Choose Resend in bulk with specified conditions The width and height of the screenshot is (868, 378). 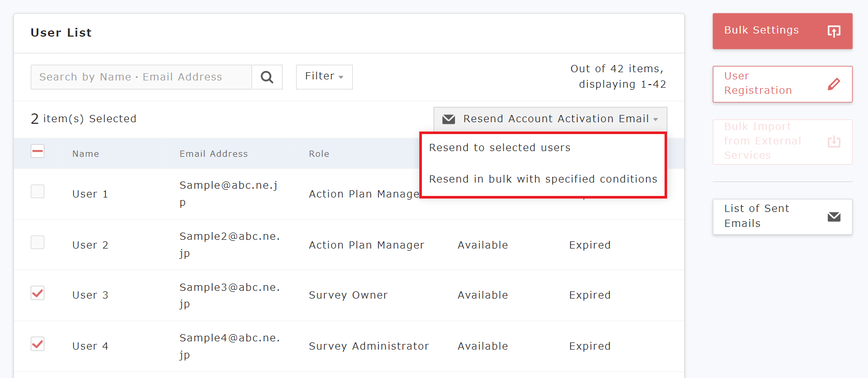[x=543, y=179]
